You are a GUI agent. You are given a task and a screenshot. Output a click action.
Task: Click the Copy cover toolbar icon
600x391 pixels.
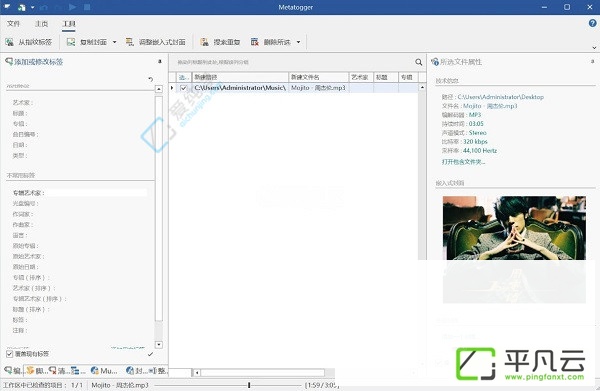(71, 42)
